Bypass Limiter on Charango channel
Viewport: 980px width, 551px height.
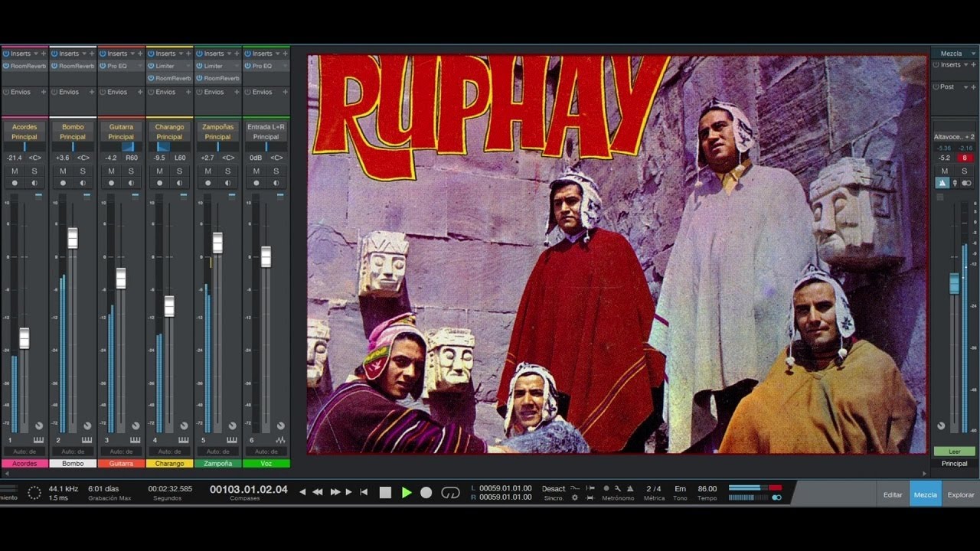tap(150, 66)
